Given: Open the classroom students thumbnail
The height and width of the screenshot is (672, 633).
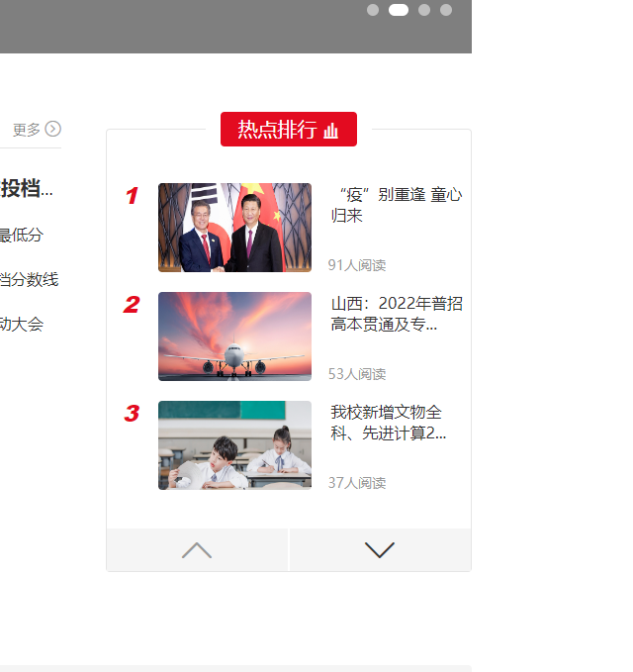Looking at the screenshot, I should tap(234, 445).
